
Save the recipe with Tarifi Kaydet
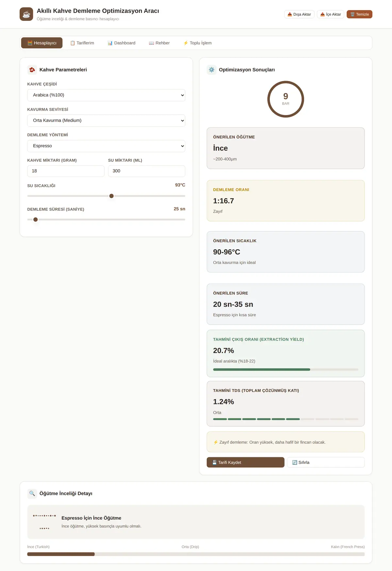pos(246,462)
